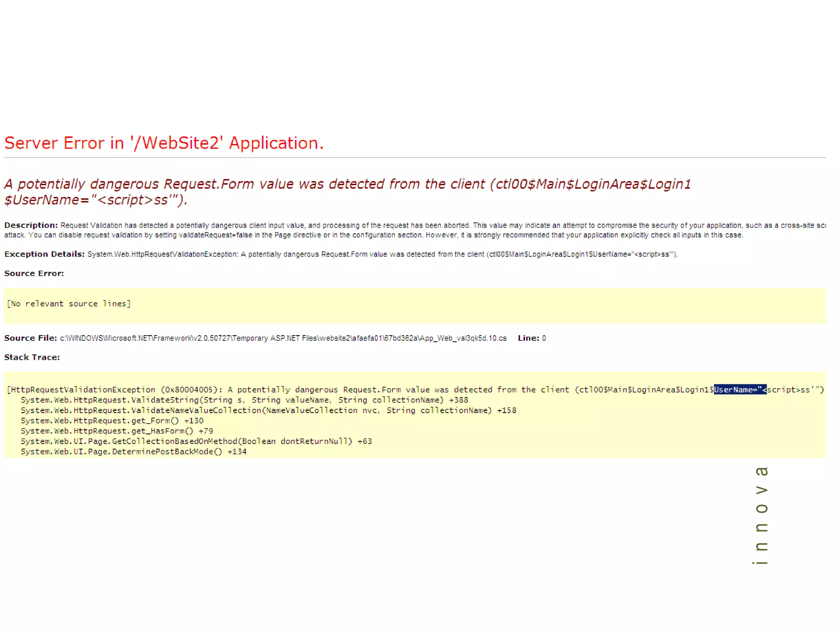The height and width of the screenshot is (630, 840).
Task: Click the DeterminePostBackMode() +134 stack line
Action: pyautogui.click(x=133, y=451)
